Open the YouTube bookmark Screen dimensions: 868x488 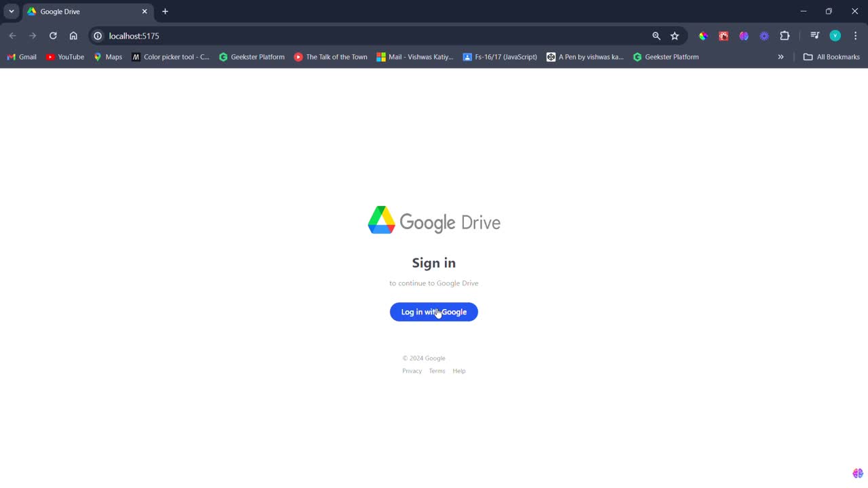pyautogui.click(x=65, y=57)
